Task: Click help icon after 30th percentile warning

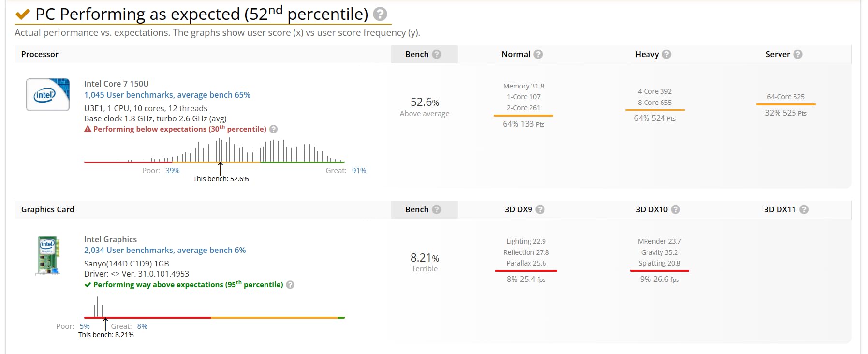Action: [273, 129]
